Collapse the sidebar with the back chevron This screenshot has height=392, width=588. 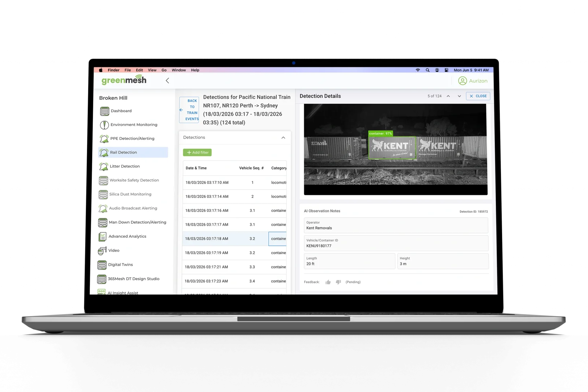[x=168, y=81]
